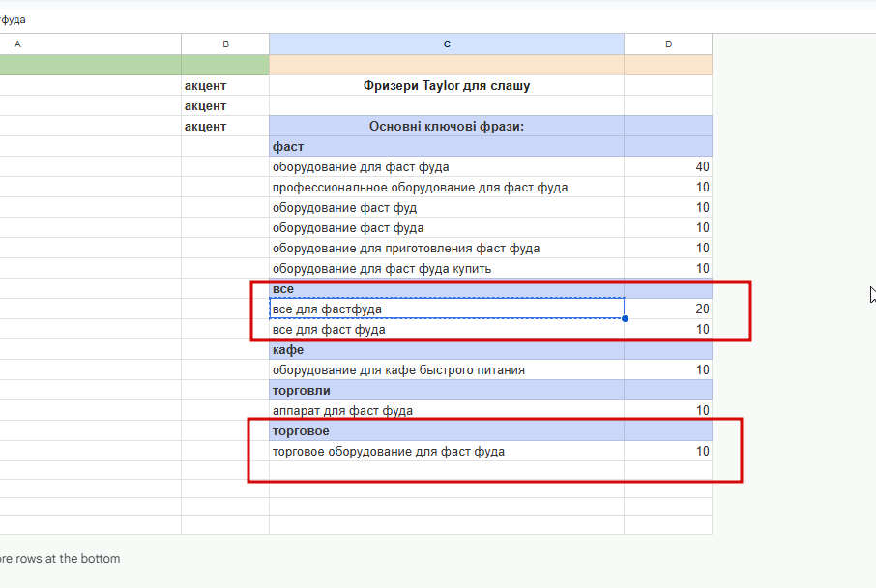Click value 40 in column D
The height and width of the screenshot is (588, 876).
[x=668, y=166]
